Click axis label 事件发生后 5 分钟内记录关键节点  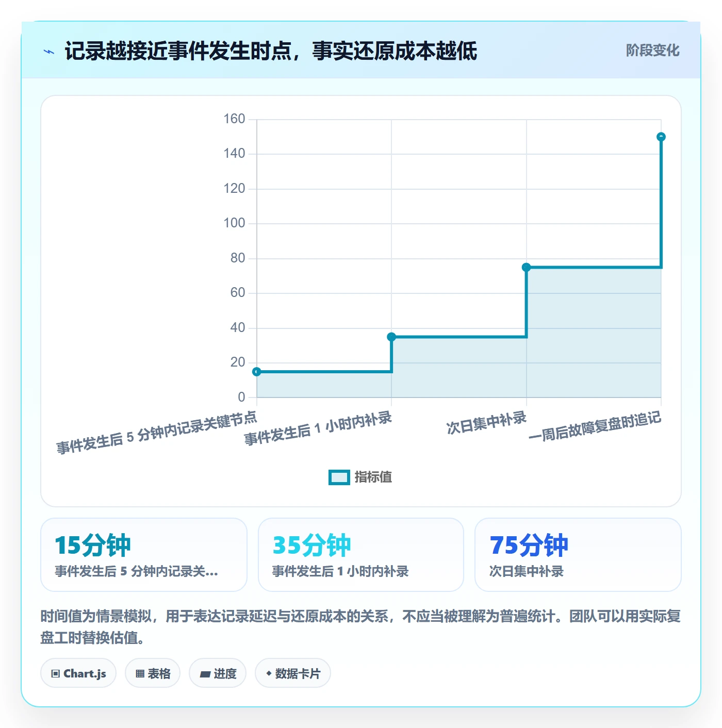[x=157, y=433]
